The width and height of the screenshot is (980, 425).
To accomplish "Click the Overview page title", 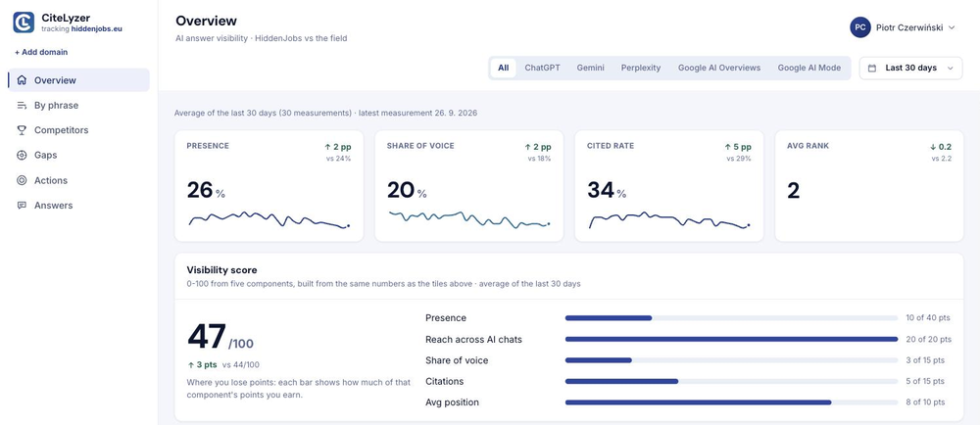I will pyautogui.click(x=206, y=22).
